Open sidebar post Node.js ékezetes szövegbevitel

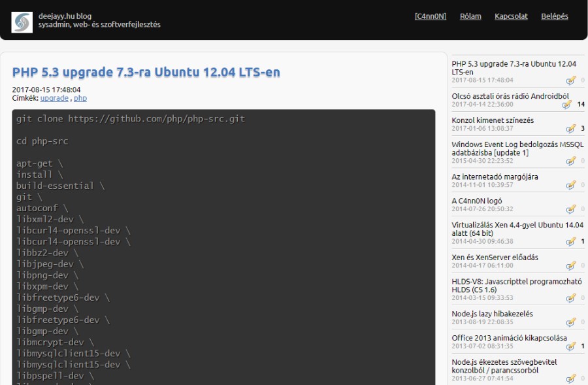tap(504, 366)
